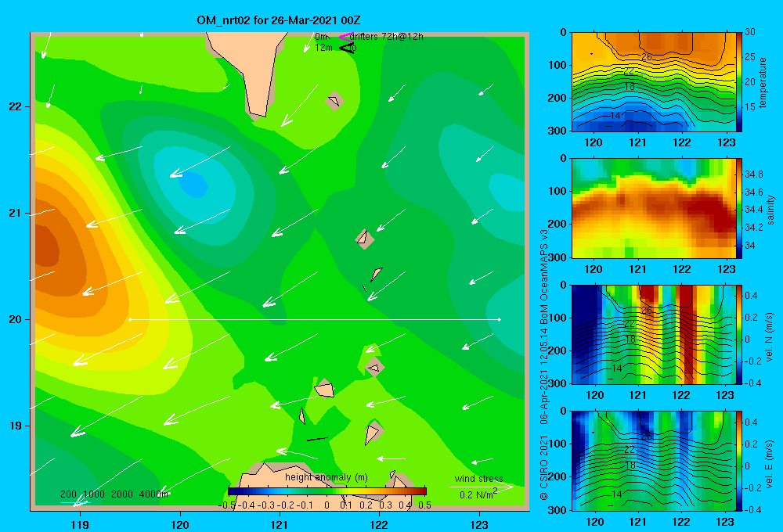
Task: Select the white transect line at 20°N
Action: pyautogui.click(x=315, y=319)
